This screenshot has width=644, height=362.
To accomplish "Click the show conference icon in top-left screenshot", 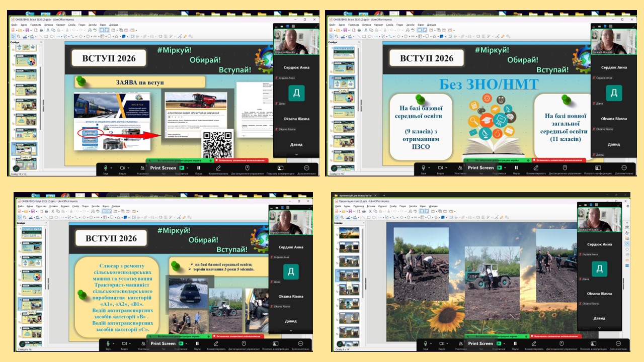I will (x=281, y=167).
